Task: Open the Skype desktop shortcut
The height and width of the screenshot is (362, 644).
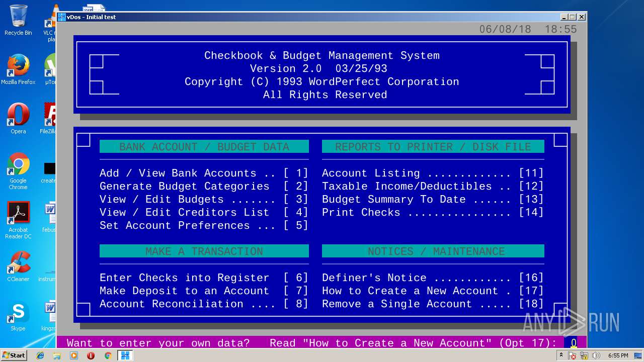Action: [18, 316]
